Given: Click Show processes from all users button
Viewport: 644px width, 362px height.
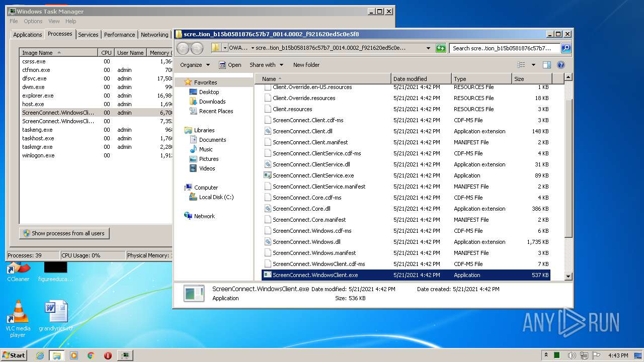Looking at the screenshot, I should coord(64,233).
